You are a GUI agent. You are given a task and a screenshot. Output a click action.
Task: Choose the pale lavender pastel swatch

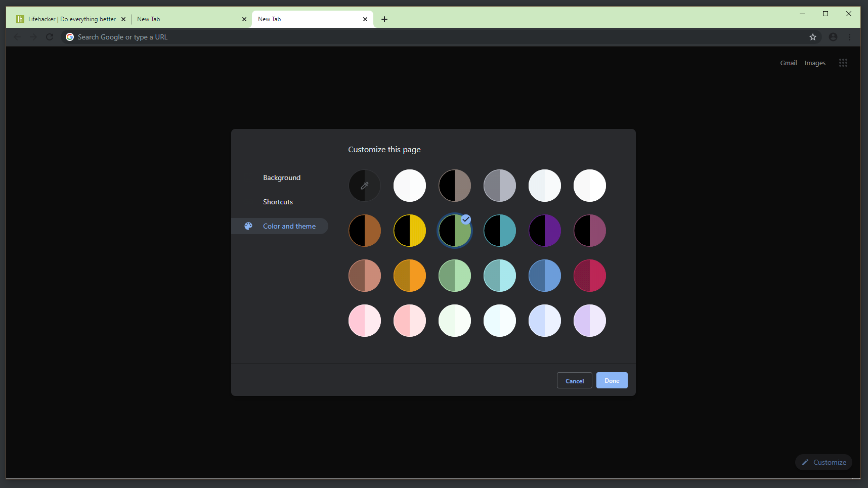[x=590, y=321]
